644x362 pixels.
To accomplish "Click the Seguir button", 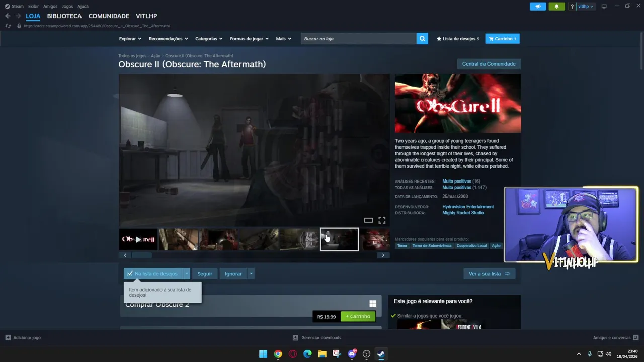I will pyautogui.click(x=205, y=274).
